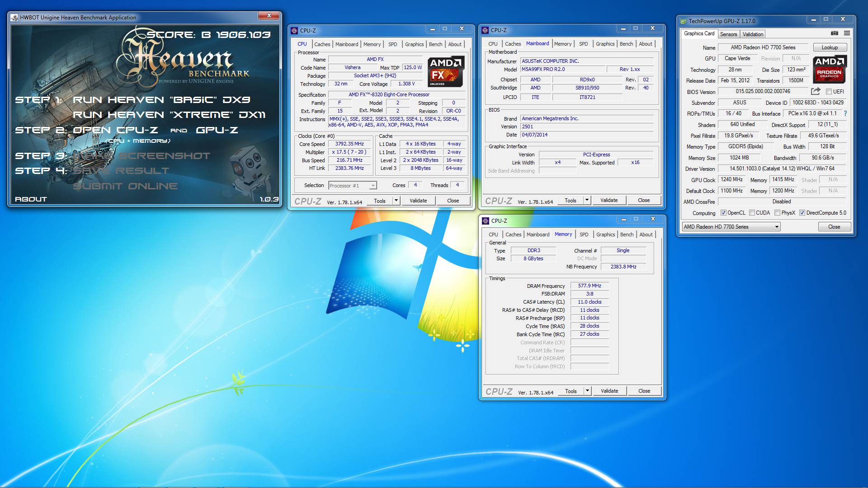The height and width of the screenshot is (488, 868).
Task: Click Tools button in CPU-Z Memory window
Action: [571, 391]
